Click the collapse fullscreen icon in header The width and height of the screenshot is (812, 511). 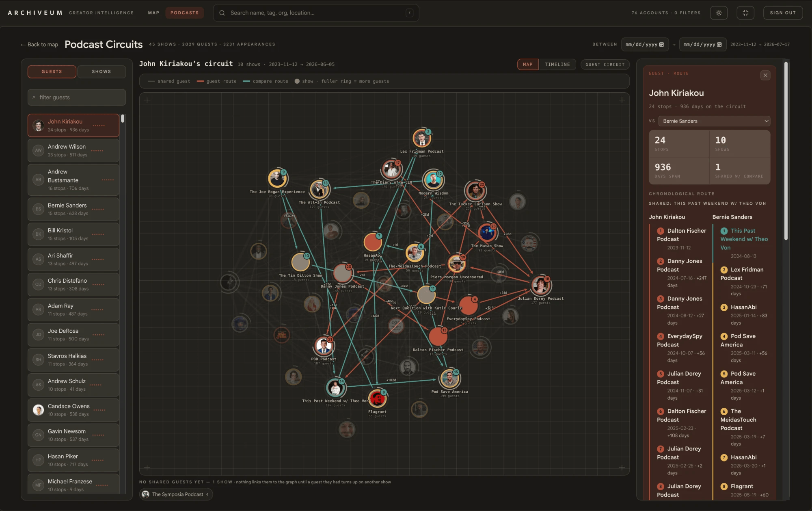[745, 13]
